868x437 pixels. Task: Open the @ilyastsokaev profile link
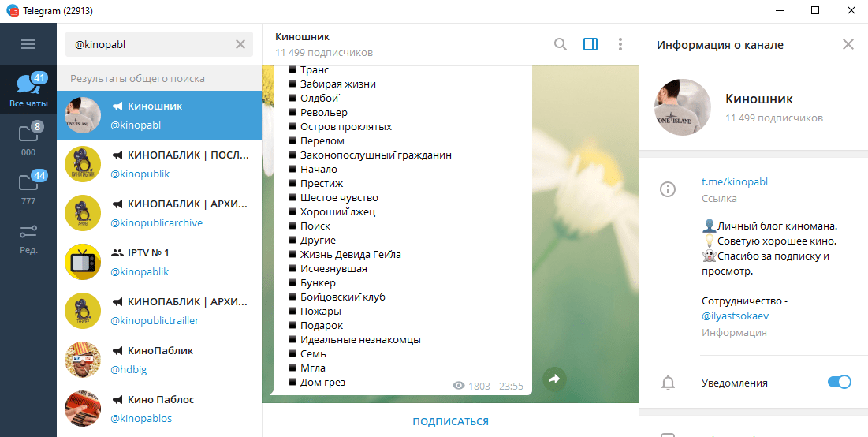coord(735,316)
